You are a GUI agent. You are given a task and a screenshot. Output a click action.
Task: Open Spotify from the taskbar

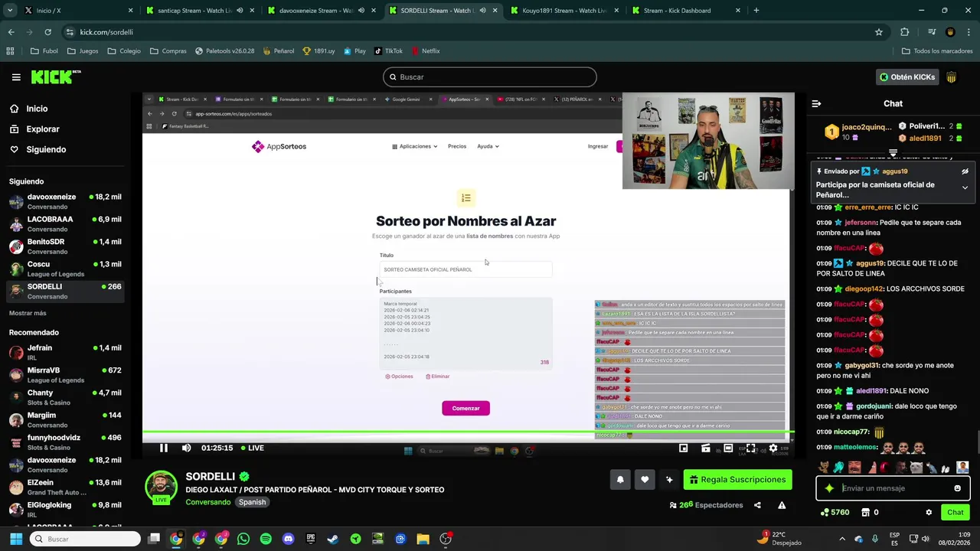[x=266, y=539]
